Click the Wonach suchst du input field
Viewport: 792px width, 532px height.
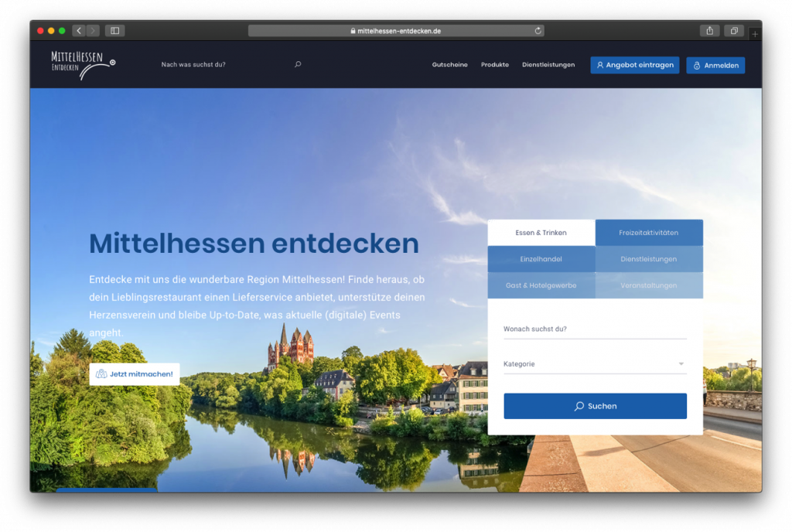tap(595, 329)
